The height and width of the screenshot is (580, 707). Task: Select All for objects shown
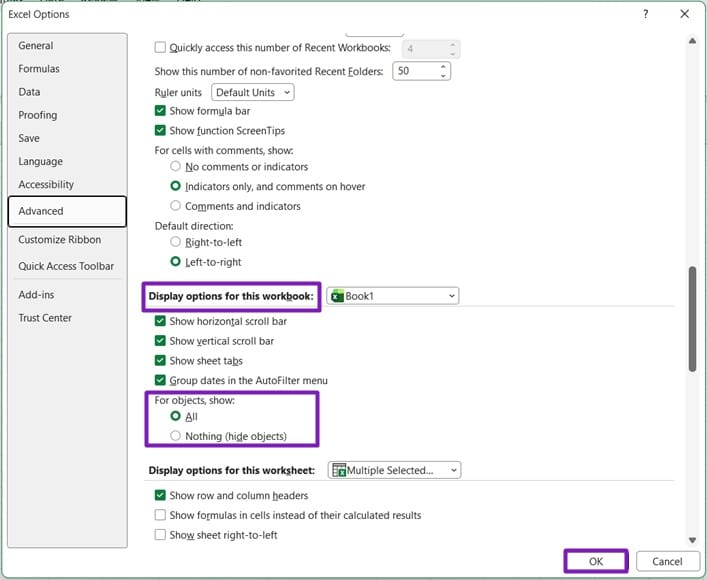click(175, 416)
